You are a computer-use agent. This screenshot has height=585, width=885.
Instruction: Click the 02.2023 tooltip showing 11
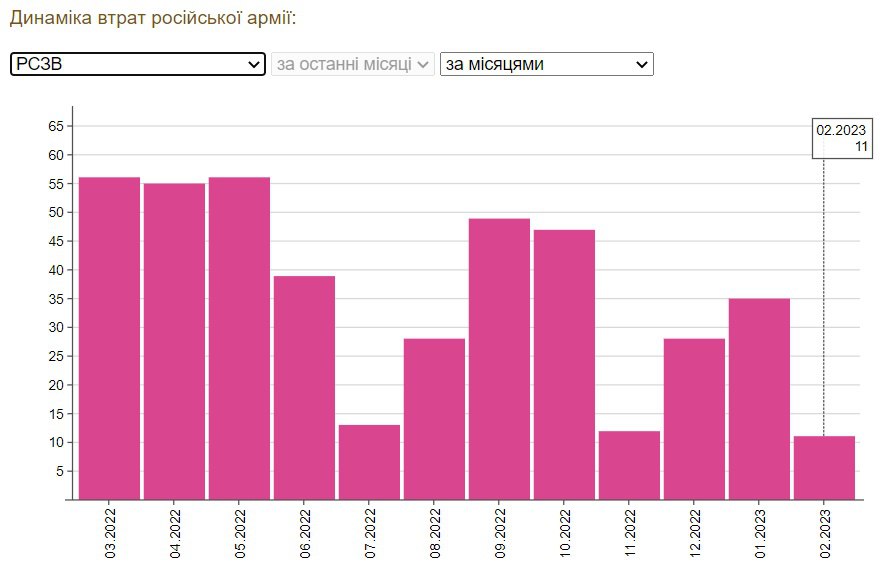point(842,138)
